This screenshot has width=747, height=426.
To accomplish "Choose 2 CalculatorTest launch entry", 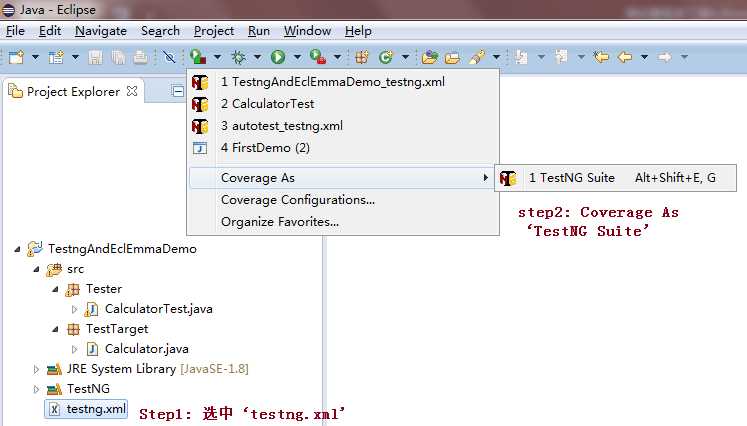I will click(x=343, y=103).
